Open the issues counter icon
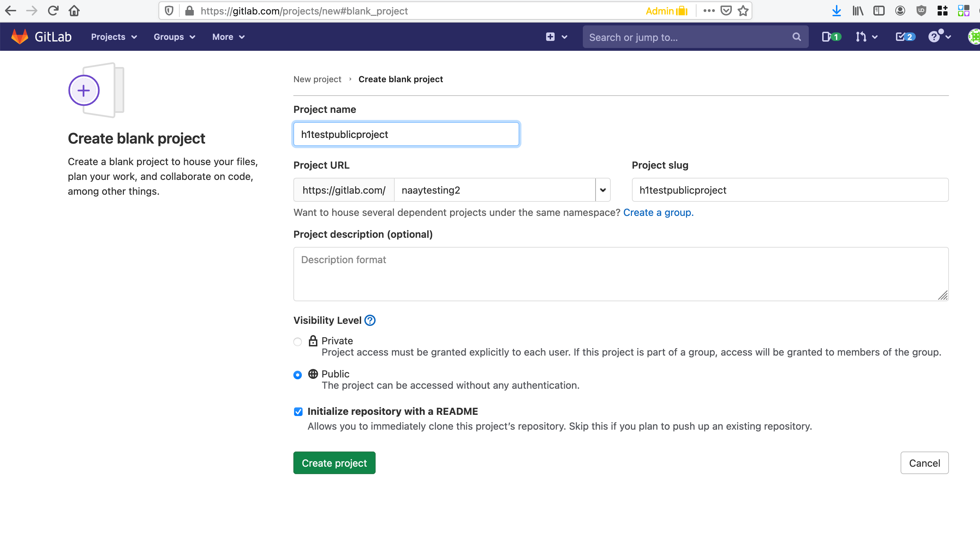Viewport: 980px width, 539px height. (830, 37)
